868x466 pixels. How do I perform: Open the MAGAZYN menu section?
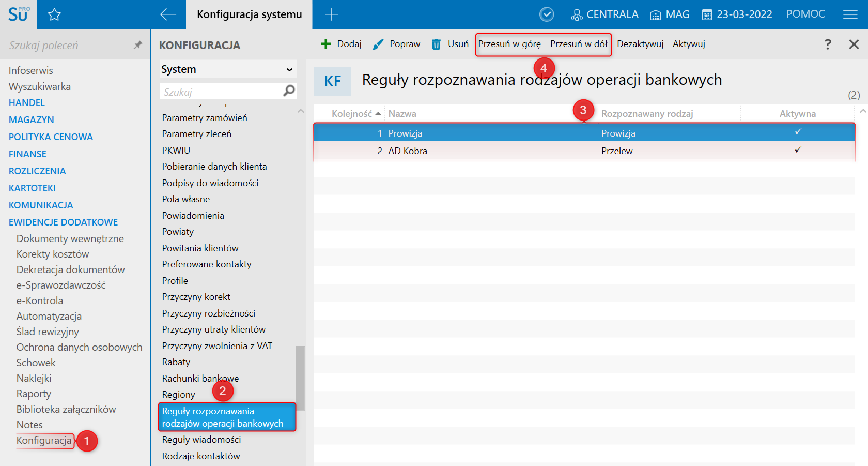tap(32, 120)
